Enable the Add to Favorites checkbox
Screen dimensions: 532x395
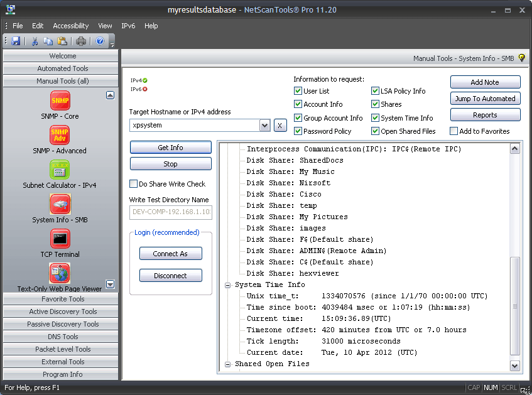(x=453, y=131)
